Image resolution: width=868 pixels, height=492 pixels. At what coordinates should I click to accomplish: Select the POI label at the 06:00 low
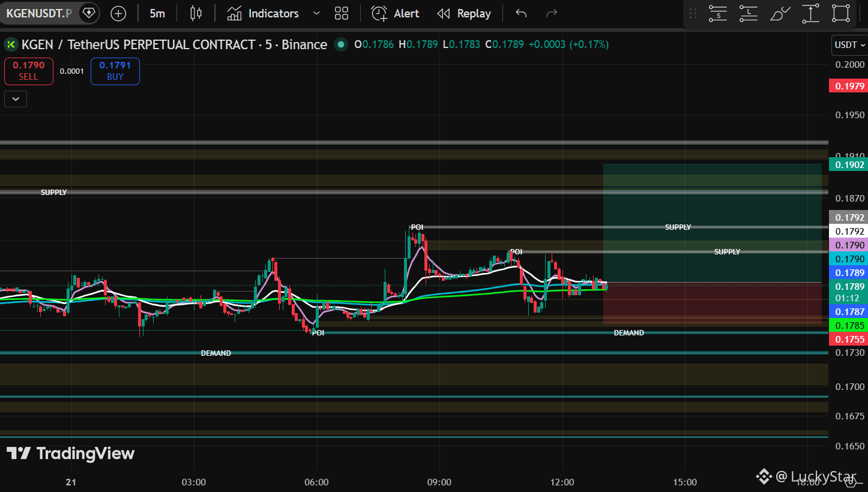pyautogui.click(x=318, y=333)
